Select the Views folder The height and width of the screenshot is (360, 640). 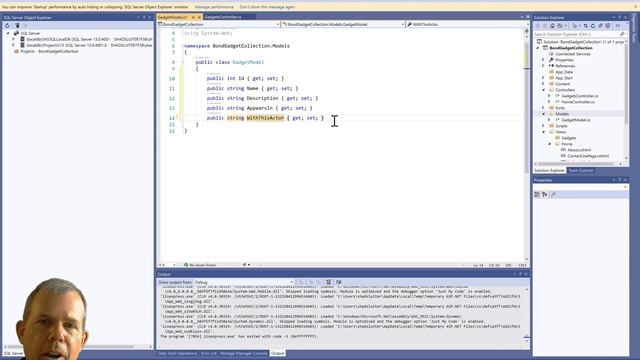tap(557, 132)
